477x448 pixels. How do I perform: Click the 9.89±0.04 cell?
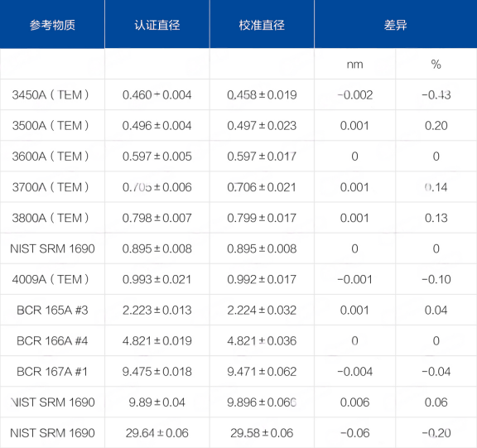[157, 402]
